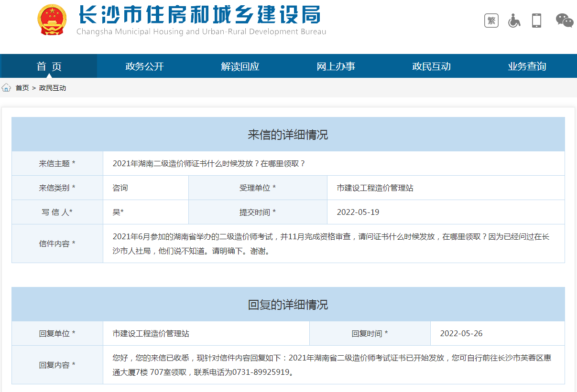Click the 长沙市住房和城乡建设局 site title
Image resolution: width=577 pixels, height=392 pixels.
(x=199, y=15)
